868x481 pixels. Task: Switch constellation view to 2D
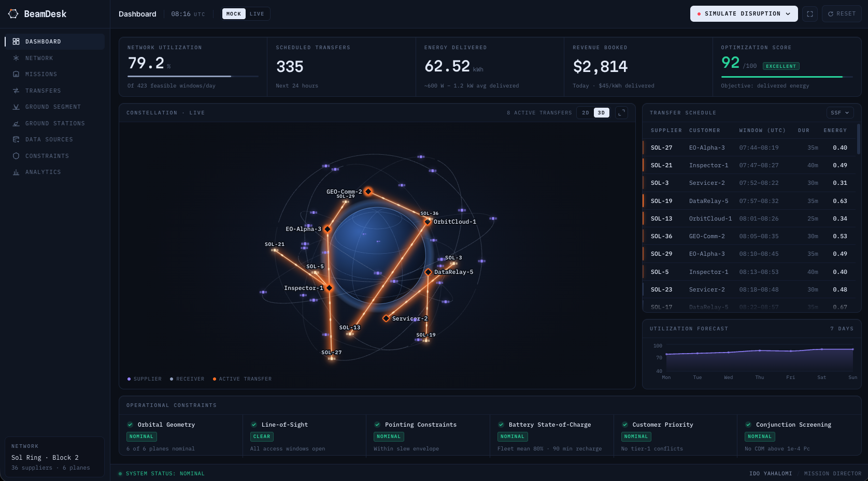586,112
